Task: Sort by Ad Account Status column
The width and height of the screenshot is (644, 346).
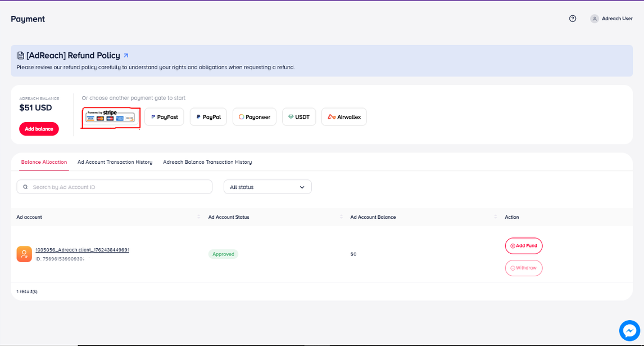Action: (x=341, y=217)
